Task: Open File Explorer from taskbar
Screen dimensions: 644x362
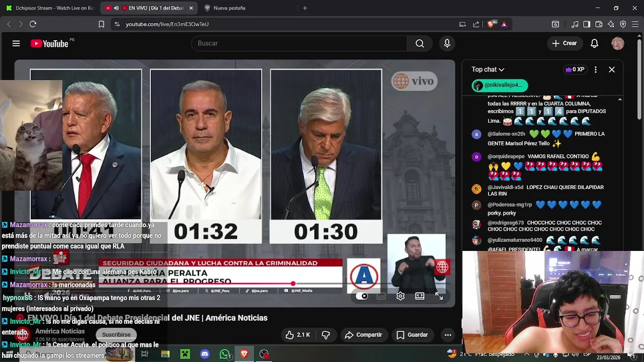Action: [x=165, y=354]
